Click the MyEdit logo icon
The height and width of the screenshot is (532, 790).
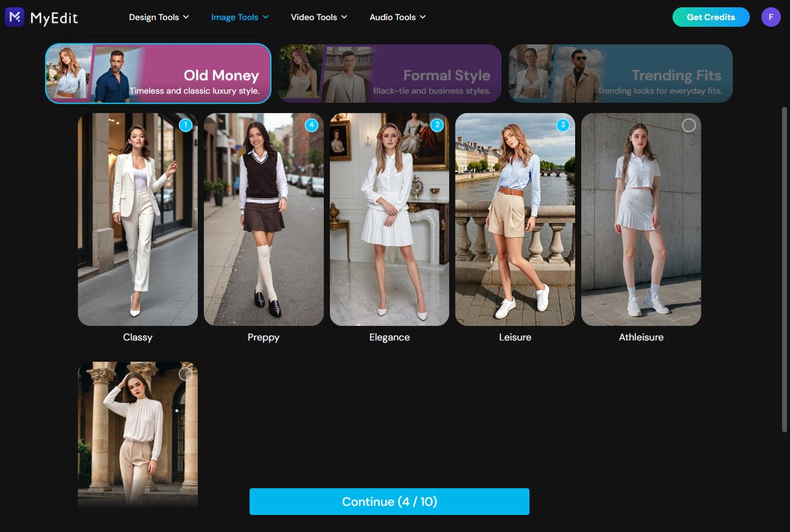(x=13, y=17)
